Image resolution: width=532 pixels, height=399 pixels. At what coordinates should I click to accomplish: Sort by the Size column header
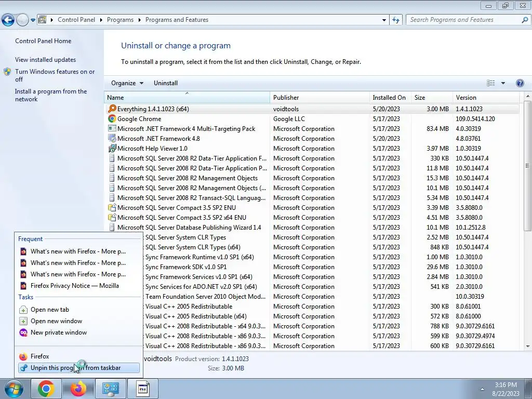coord(432,97)
